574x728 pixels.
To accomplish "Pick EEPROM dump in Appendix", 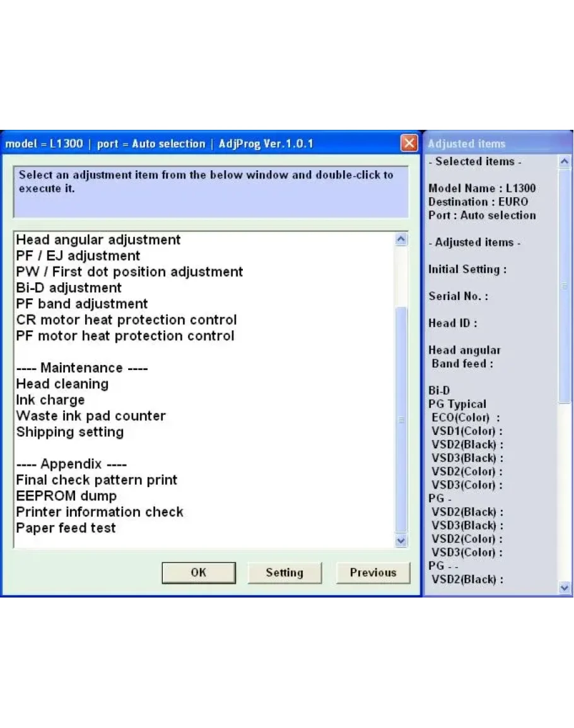I will click(x=66, y=496).
